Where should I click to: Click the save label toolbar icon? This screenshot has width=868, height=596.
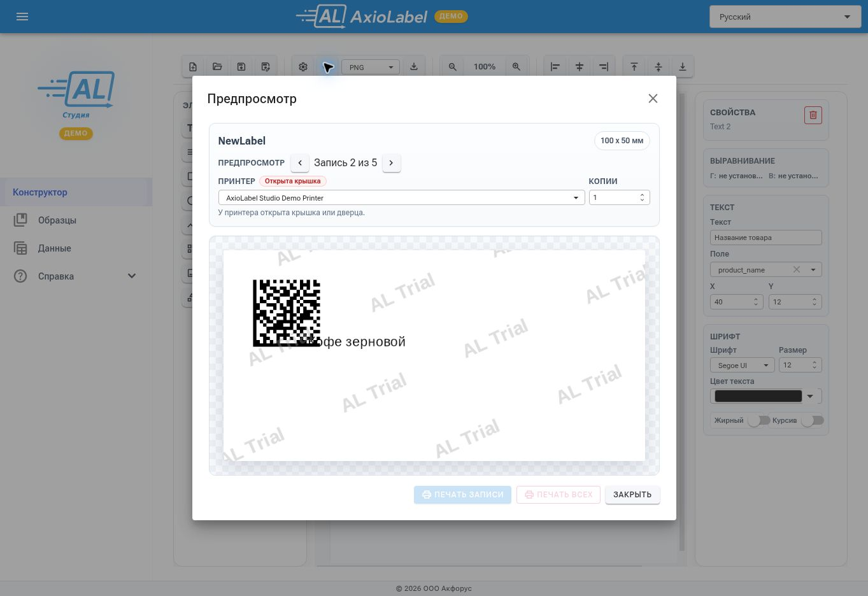(x=241, y=67)
